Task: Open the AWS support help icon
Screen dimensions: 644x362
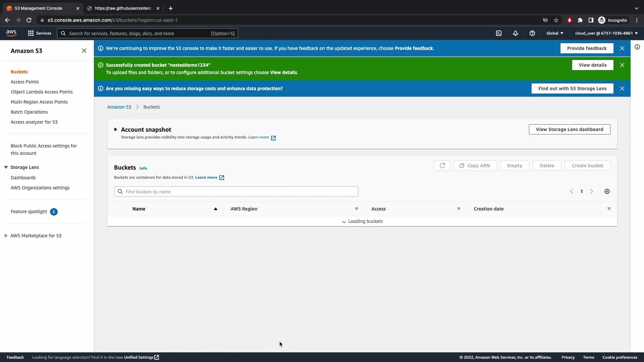Action: pyautogui.click(x=532, y=33)
